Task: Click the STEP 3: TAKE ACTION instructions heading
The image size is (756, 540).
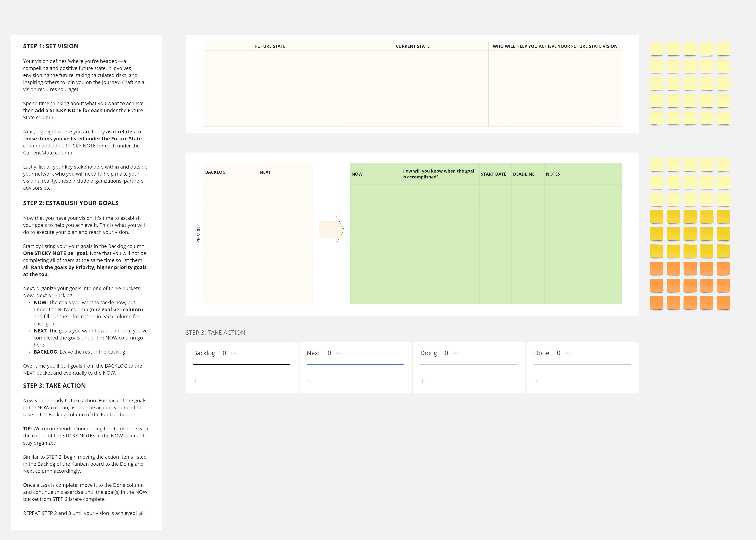Action: pos(54,386)
